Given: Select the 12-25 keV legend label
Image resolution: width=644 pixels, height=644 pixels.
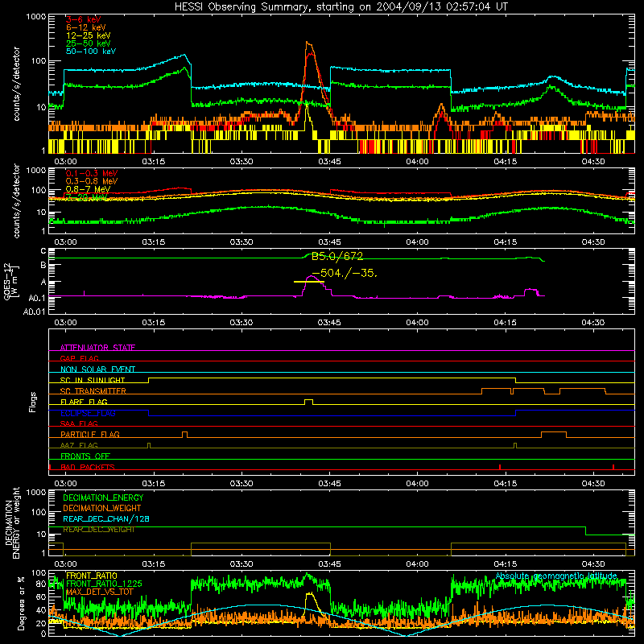Looking at the screenshot, I should tap(88, 35).
